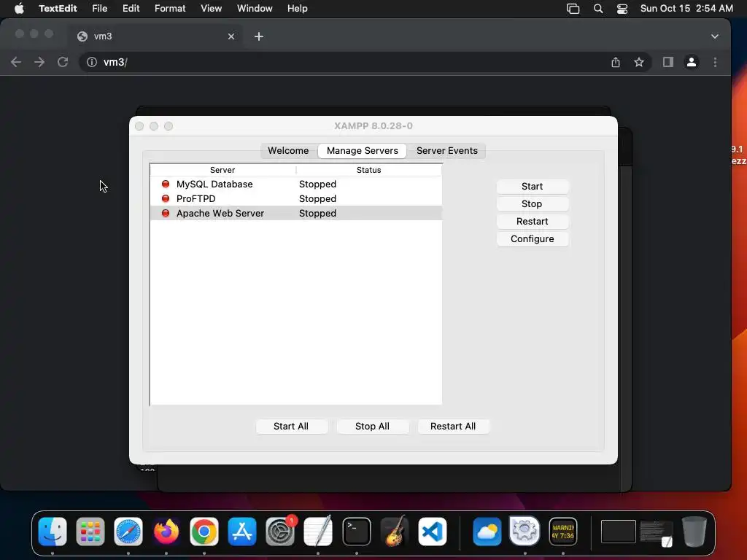Open the minimized document thumbnail in the Dock
This screenshot has width=747, height=560.
[656, 532]
